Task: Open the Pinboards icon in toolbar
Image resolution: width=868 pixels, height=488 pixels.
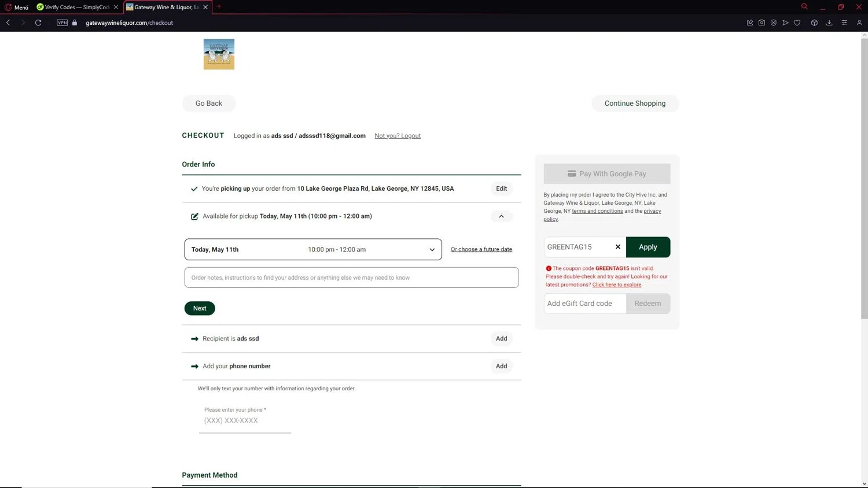Action: tap(750, 23)
